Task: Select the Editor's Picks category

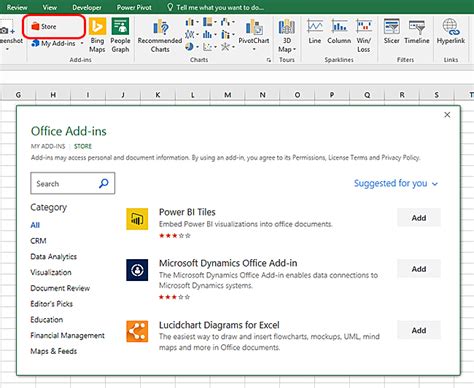Action: [x=51, y=304]
